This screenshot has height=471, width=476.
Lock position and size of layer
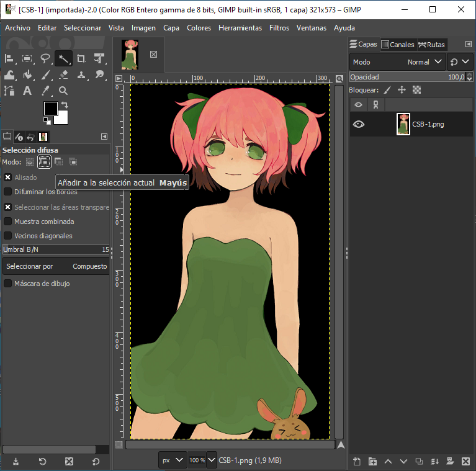pos(402,90)
